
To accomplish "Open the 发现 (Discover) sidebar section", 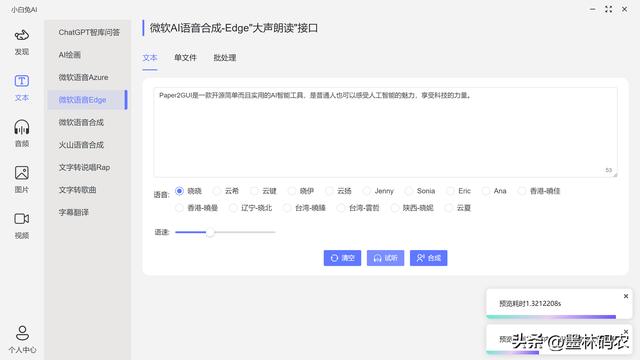I will pos(22,42).
